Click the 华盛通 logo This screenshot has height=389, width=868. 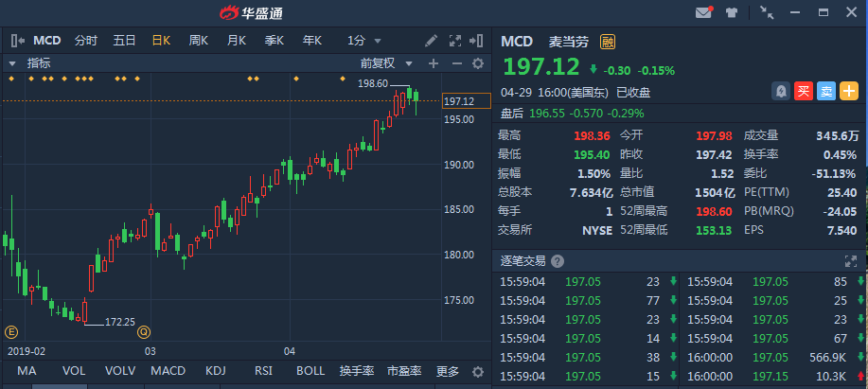[251, 12]
